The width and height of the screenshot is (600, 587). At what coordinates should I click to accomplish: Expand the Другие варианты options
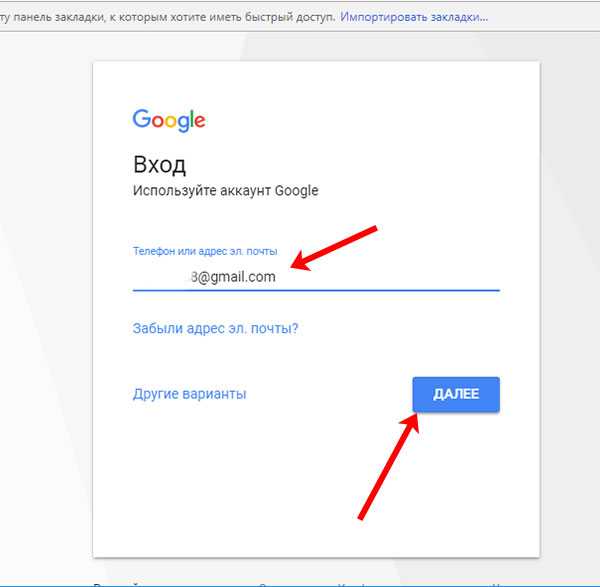[189, 394]
